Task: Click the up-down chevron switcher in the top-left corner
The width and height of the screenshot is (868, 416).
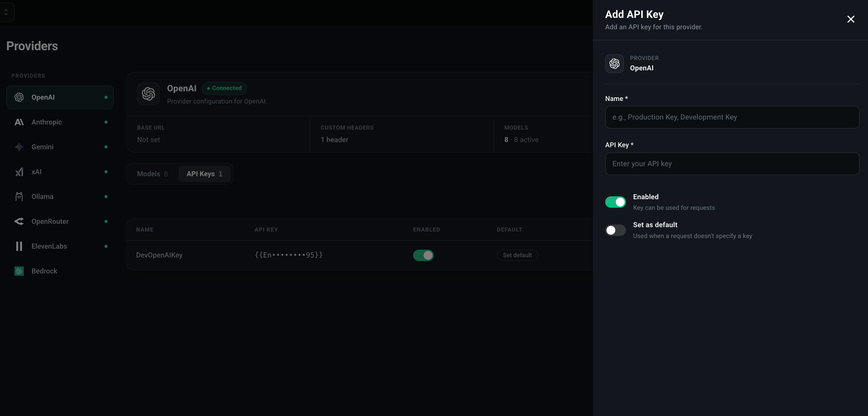Action: 6,12
